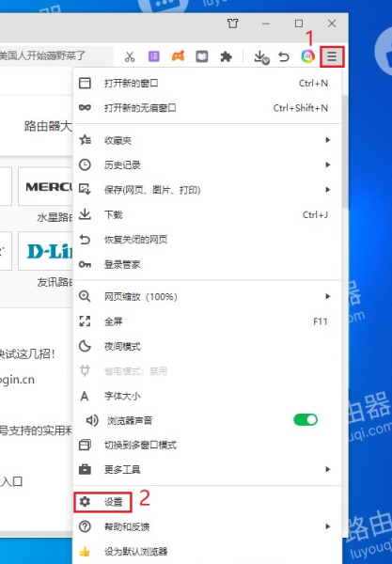This screenshot has width=392, height=564.
Task: Select 全屏 menu entry
Action: coord(207,321)
